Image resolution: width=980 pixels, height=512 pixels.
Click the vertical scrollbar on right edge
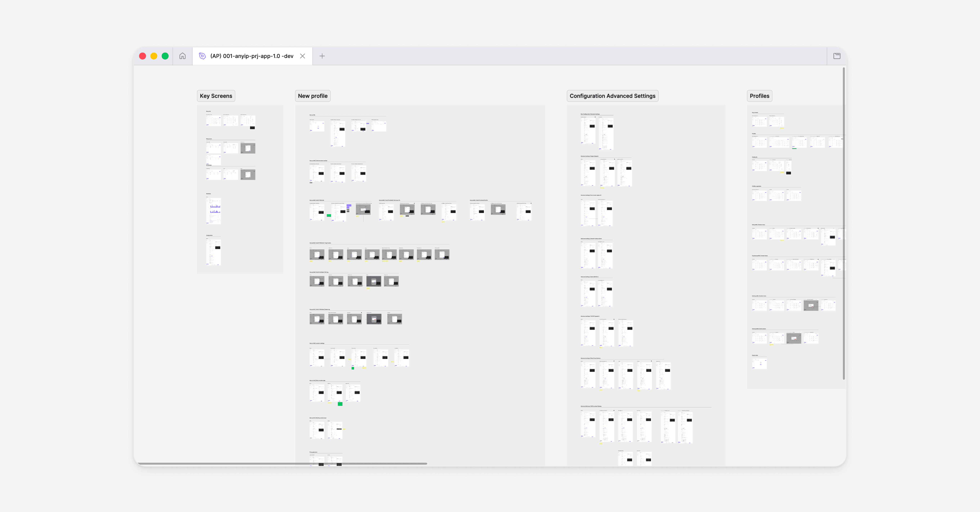(843, 223)
